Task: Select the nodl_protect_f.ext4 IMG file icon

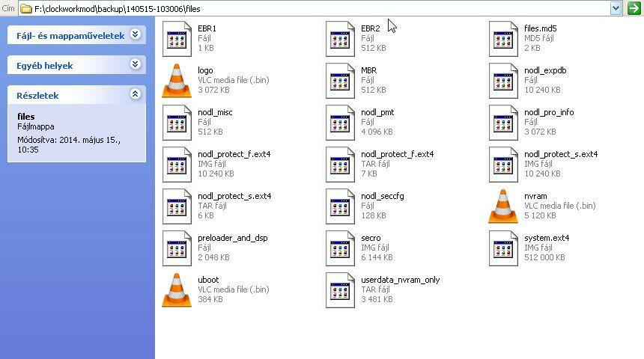Action: click(x=177, y=165)
